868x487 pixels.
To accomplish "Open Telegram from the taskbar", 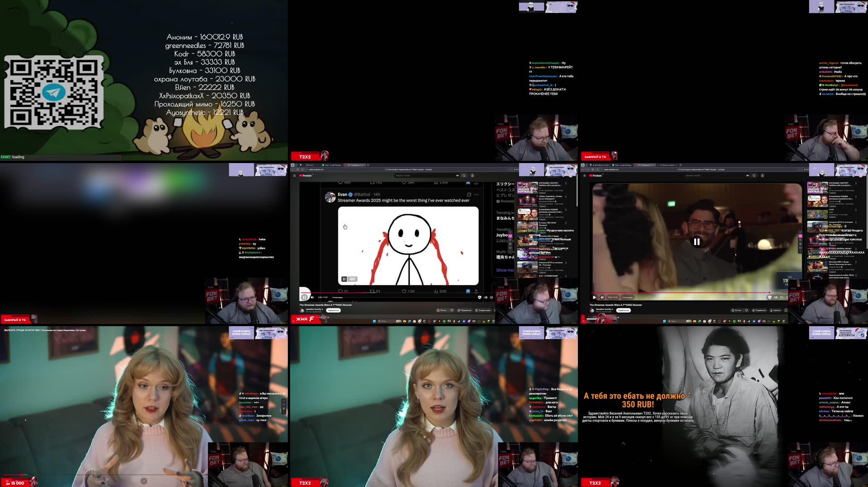I will tap(459, 320).
